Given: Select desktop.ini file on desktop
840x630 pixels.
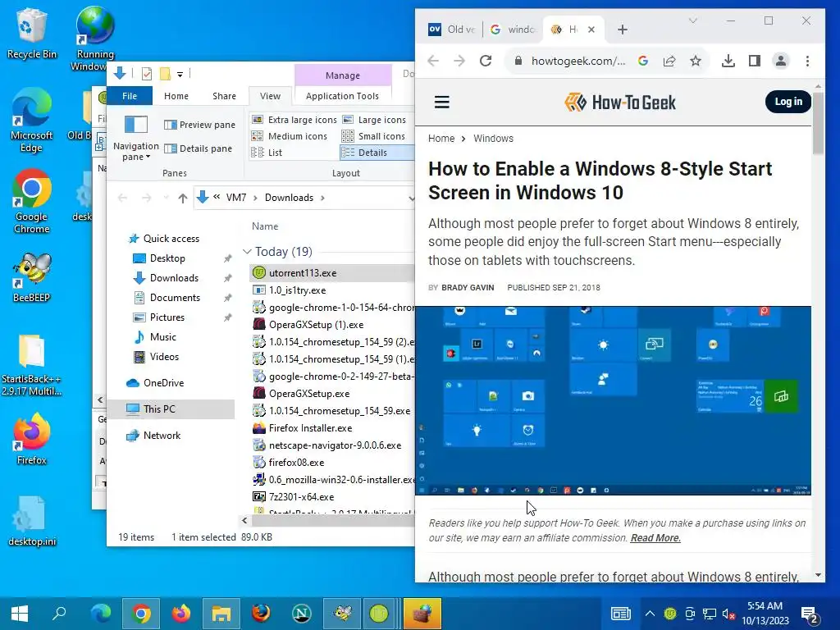Looking at the screenshot, I should pyautogui.click(x=32, y=521).
